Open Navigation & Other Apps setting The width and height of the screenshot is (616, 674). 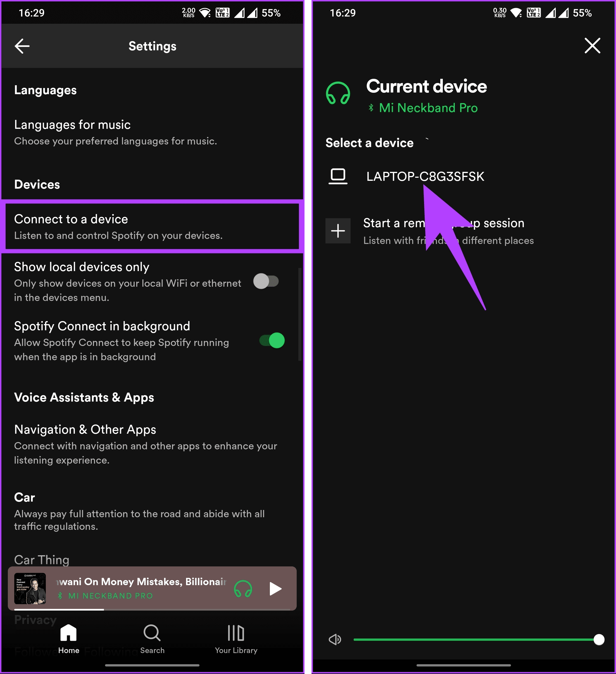pos(153,444)
